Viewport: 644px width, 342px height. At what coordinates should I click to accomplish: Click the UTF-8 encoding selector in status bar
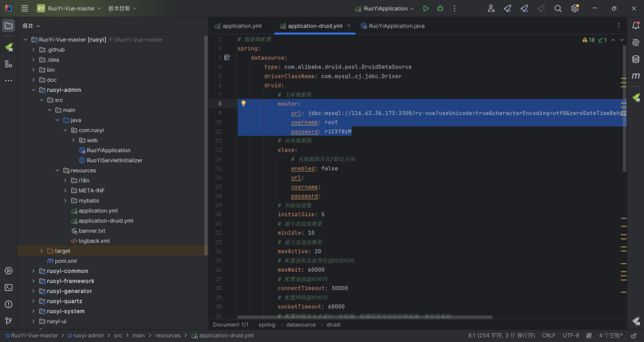(x=571, y=336)
